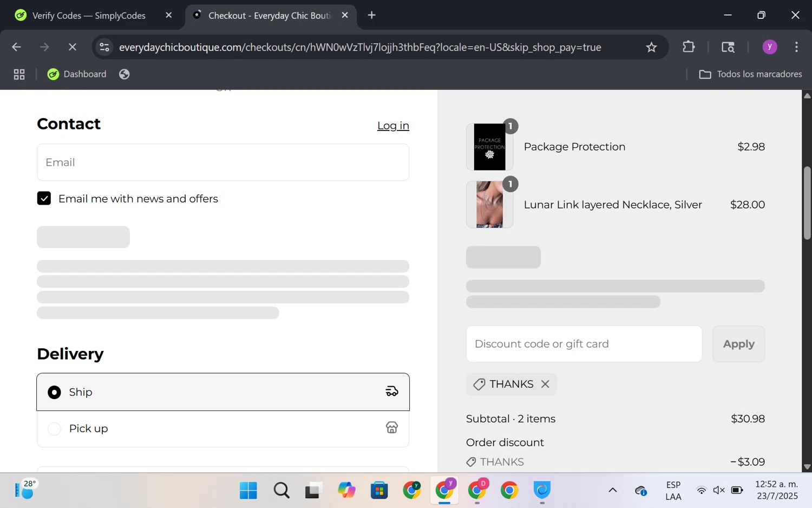812x508 pixels.
Task: Open the Dashboard bookmark
Action: point(77,74)
